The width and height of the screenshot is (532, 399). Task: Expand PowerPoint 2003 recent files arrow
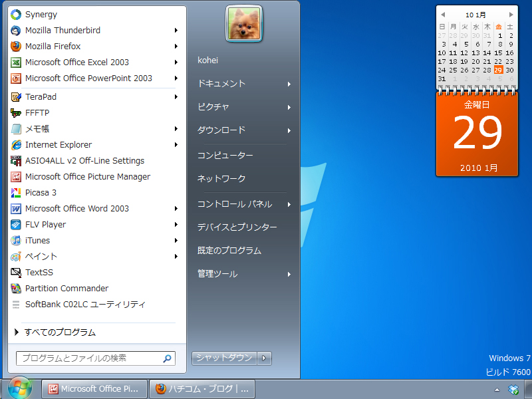pos(176,78)
